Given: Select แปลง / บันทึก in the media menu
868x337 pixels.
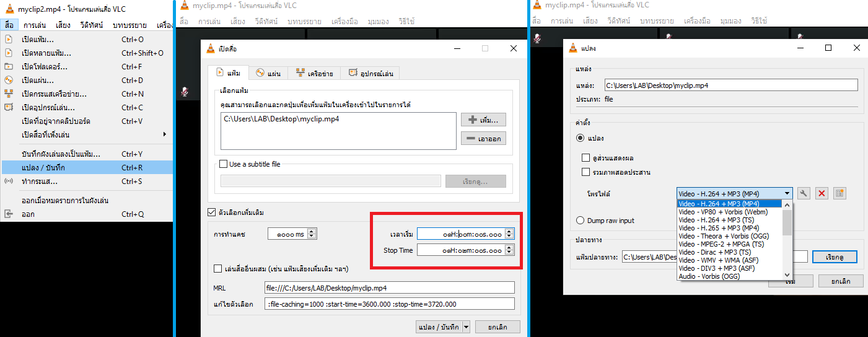Looking at the screenshot, I should [43, 168].
